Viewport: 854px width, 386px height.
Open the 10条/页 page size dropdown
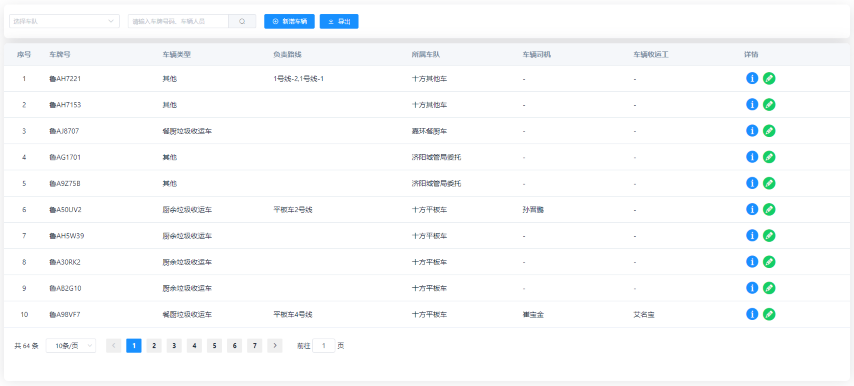[71, 345]
